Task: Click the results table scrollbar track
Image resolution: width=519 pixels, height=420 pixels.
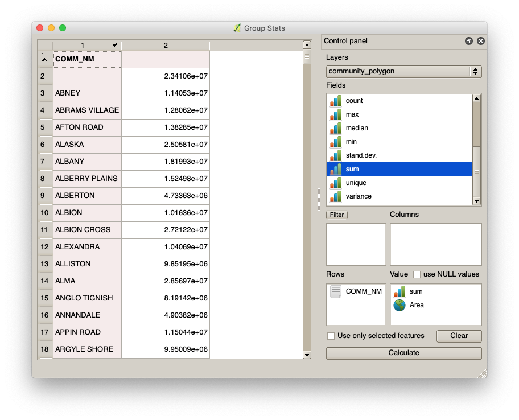Action: pos(307,207)
